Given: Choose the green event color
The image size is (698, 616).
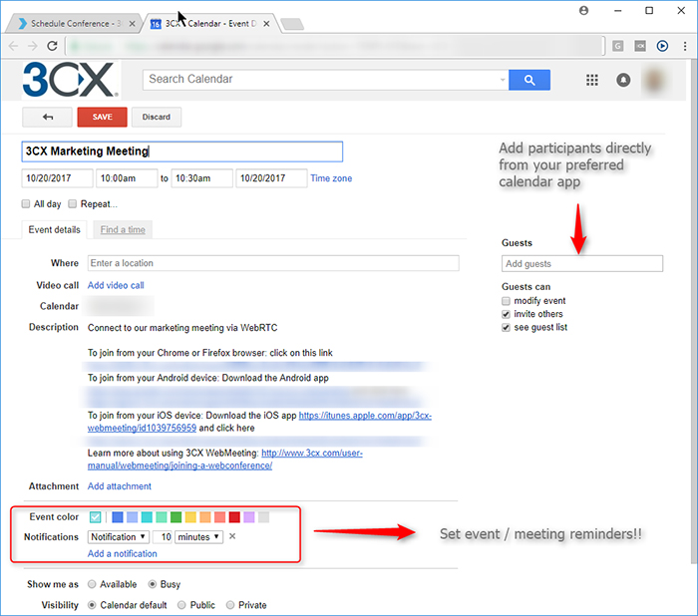Looking at the screenshot, I should (x=175, y=516).
